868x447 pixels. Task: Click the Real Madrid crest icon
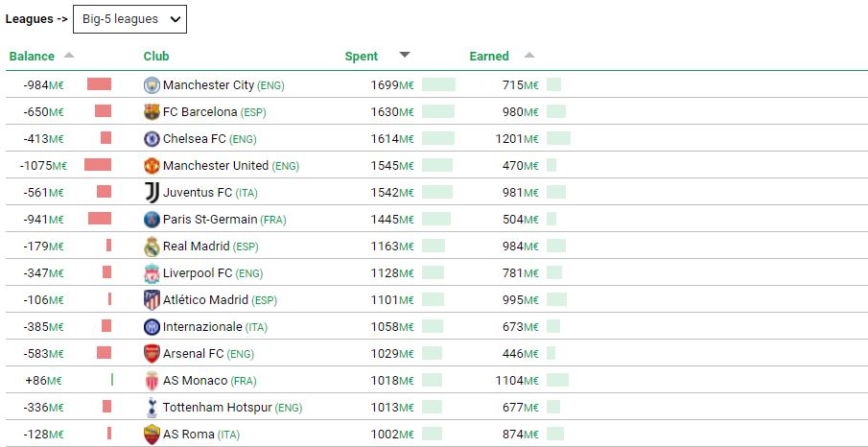152,247
